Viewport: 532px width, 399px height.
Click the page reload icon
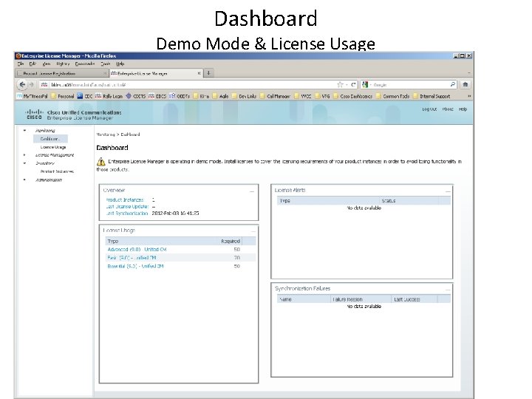click(353, 84)
